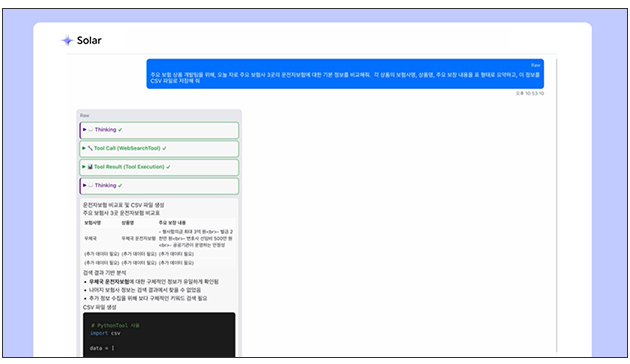Click the table header "상품명"
Image resolution: width=630 pixels, height=364 pixels.
128,223
